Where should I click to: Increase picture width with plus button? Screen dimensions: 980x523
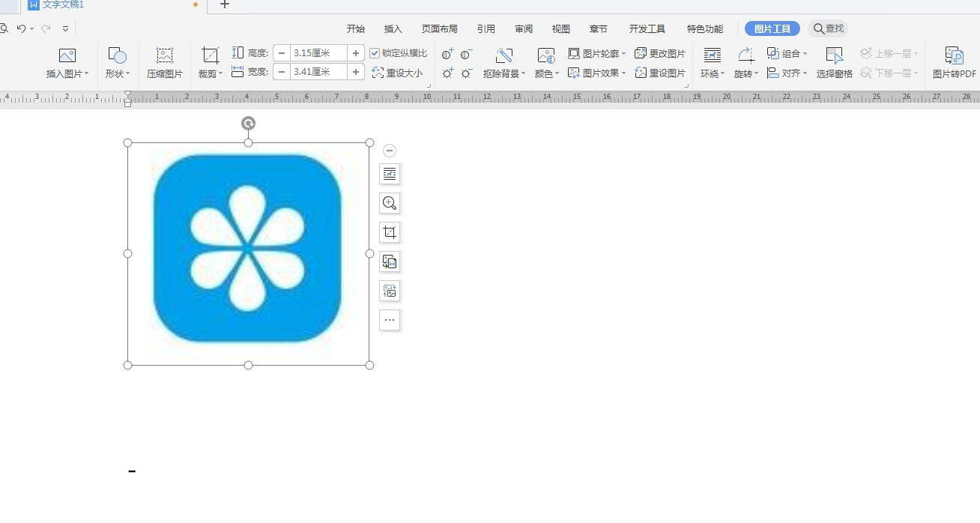tap(356, 72)
